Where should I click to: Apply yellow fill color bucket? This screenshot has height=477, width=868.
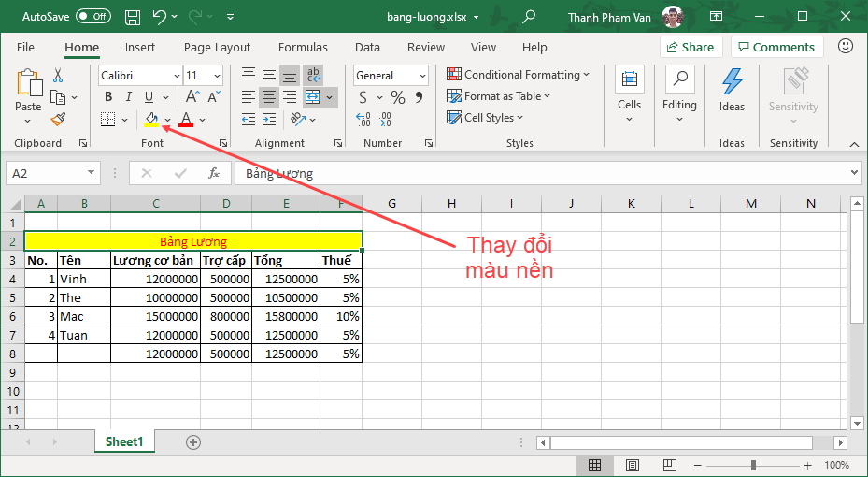point(151,120)
